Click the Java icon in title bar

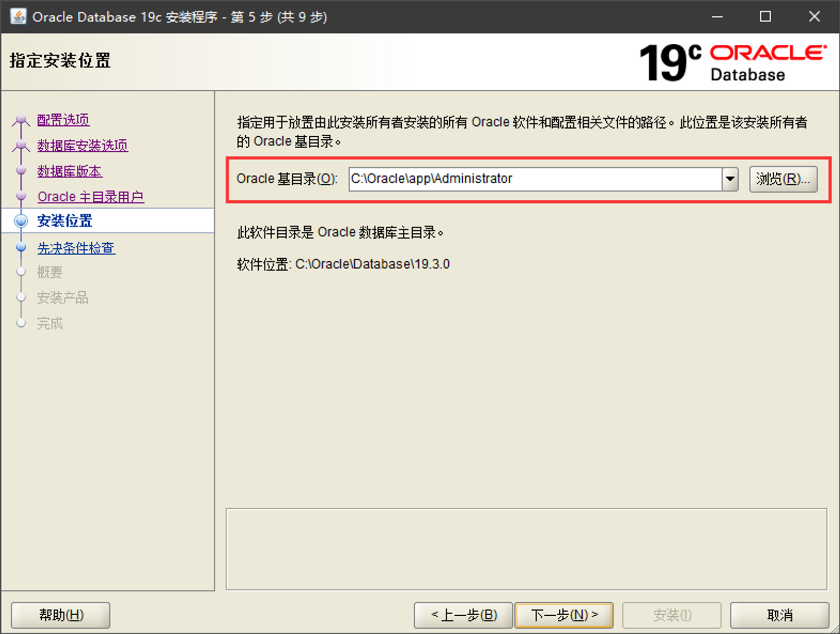pyautogui.click(x=18, y=17)
